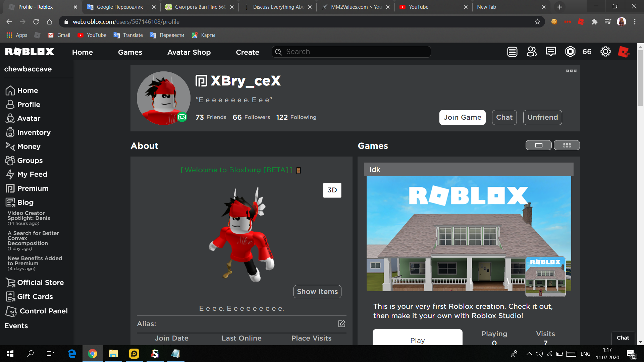Expand the Windows system tray hidden icons
Screen dimensions: 644x362
point(529,354)
